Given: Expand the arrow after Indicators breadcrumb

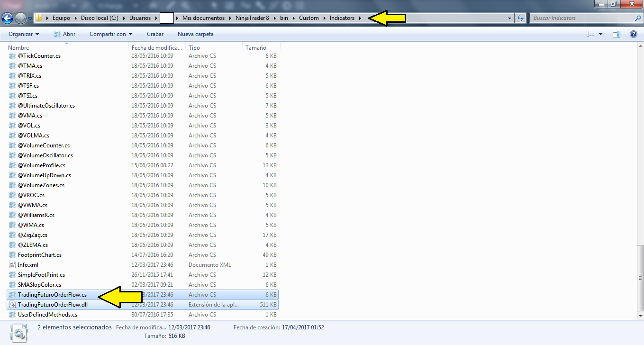Looking at the screenshot, I should tap(360, 18).
